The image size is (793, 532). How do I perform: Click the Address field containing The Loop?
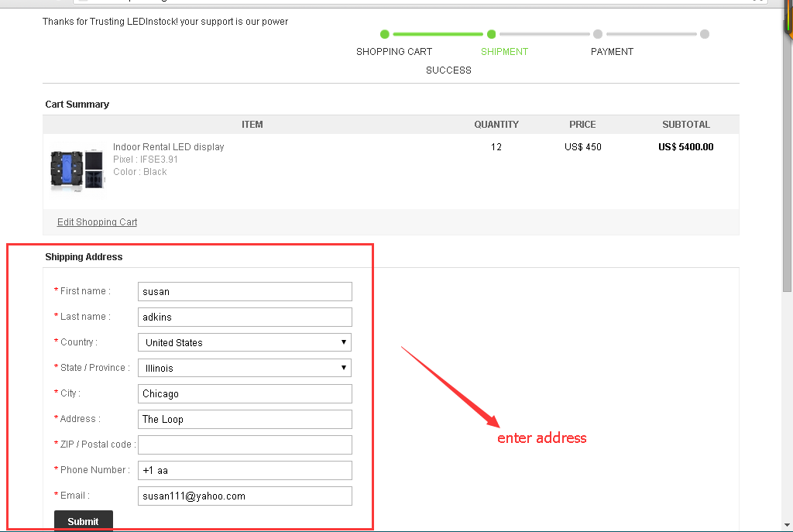245,419
